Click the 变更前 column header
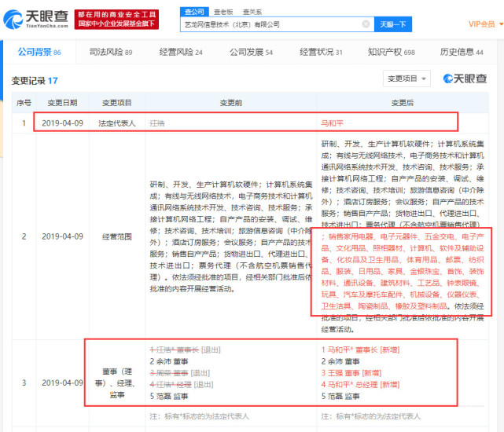The image size is (504, 432). tap(231, 103)
